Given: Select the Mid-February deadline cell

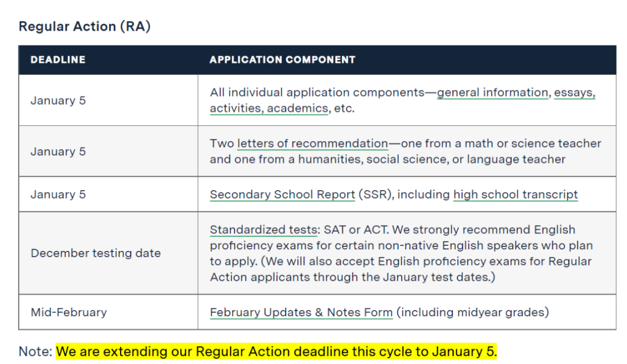Looking at the screenshot, I should coord(69,312).
